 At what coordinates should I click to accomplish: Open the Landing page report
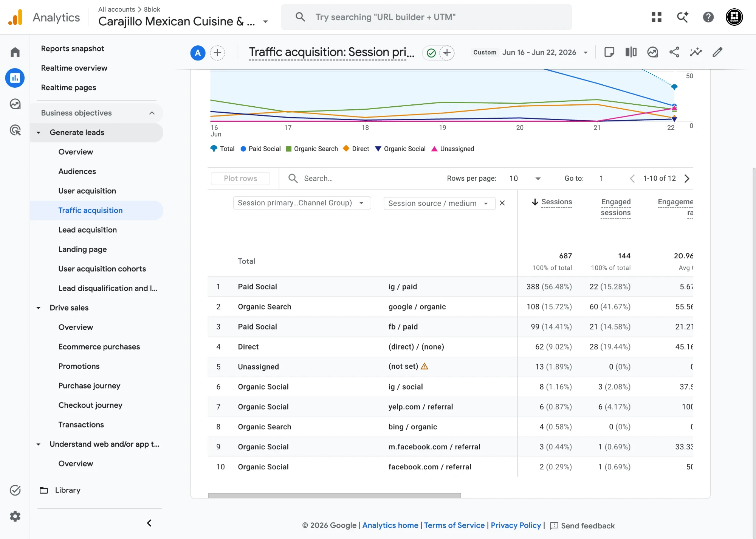(82, 249)
